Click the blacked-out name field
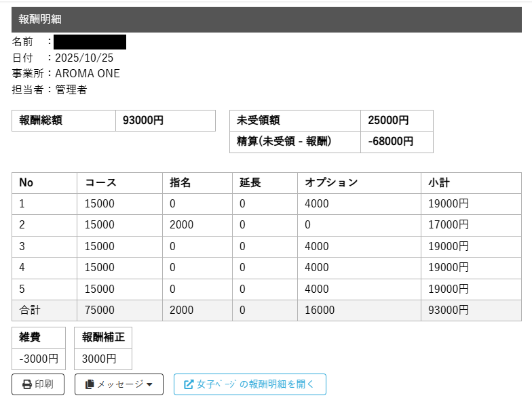 click(90, 42)
